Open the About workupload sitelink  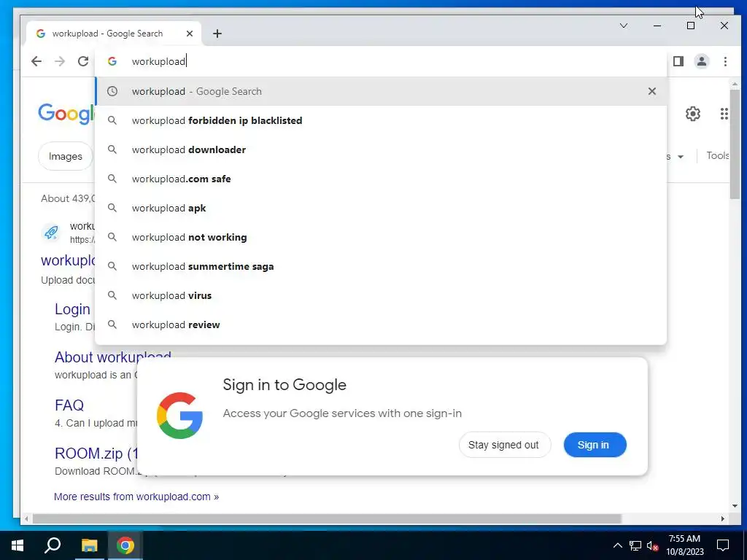point(113,357)
